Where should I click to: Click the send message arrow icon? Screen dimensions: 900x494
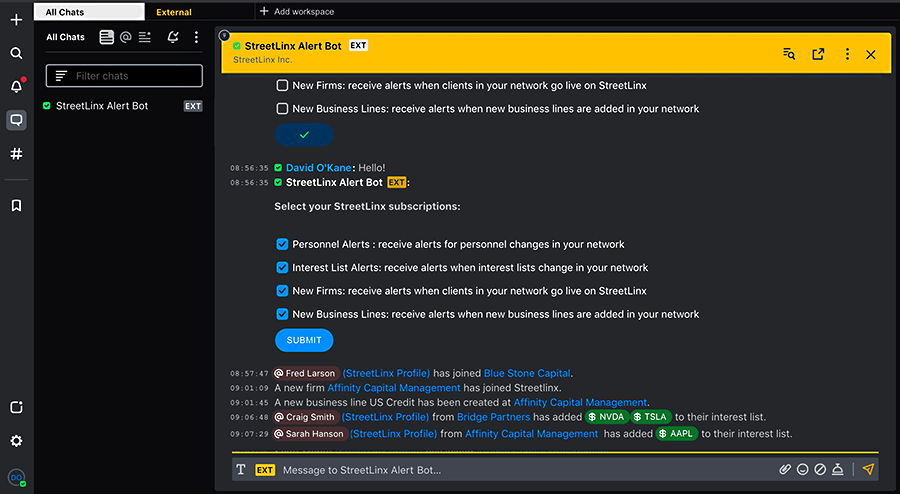[x=868, y=469]
